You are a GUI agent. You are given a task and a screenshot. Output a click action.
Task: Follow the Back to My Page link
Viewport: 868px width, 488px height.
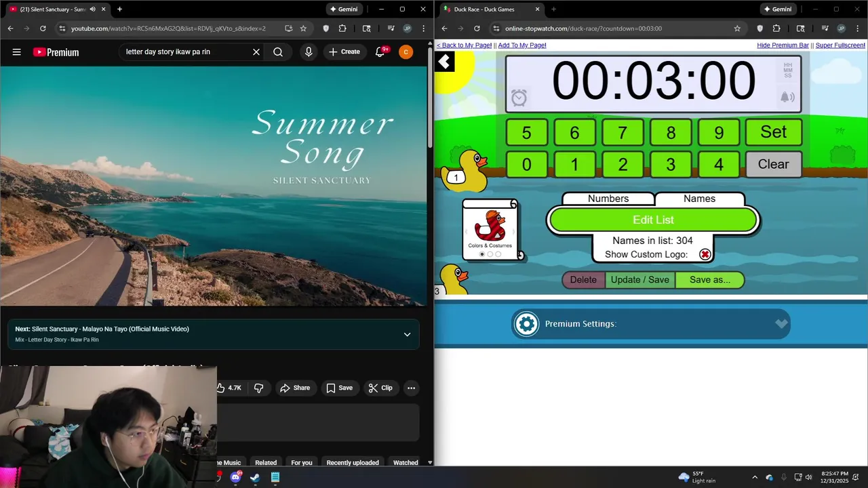tap(464, 45)
